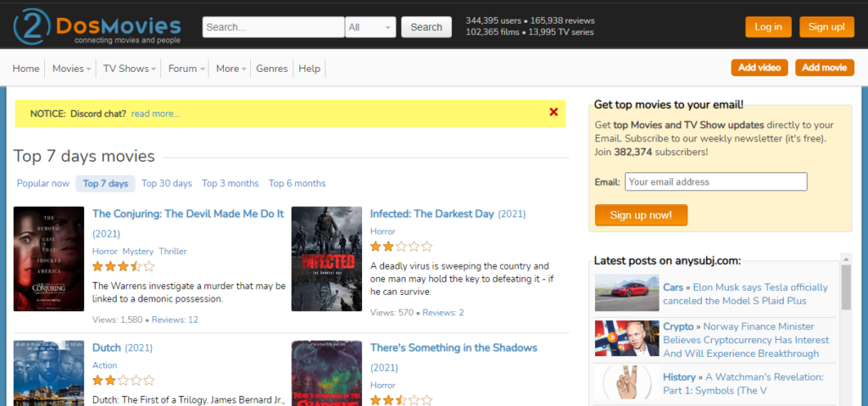This screenshot has height=406, width=868.
Task: Click the star rating for The Conjuring
Action: click(124, 266)
